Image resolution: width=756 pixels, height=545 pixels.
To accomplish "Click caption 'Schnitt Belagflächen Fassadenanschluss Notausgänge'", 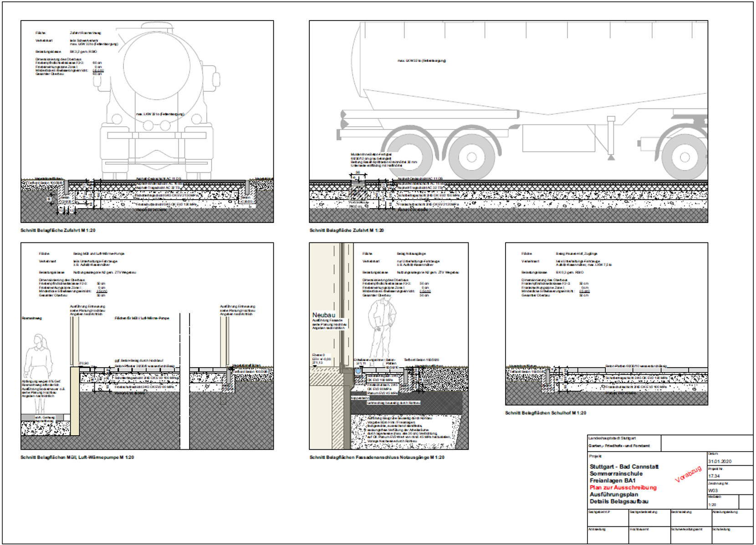I will [377, 457].
